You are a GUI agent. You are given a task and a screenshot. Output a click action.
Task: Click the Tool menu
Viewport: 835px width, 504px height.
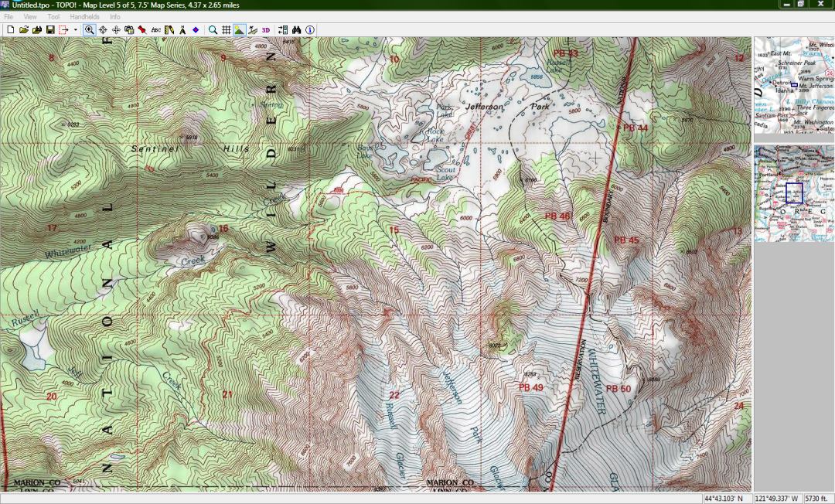point(53,16)
